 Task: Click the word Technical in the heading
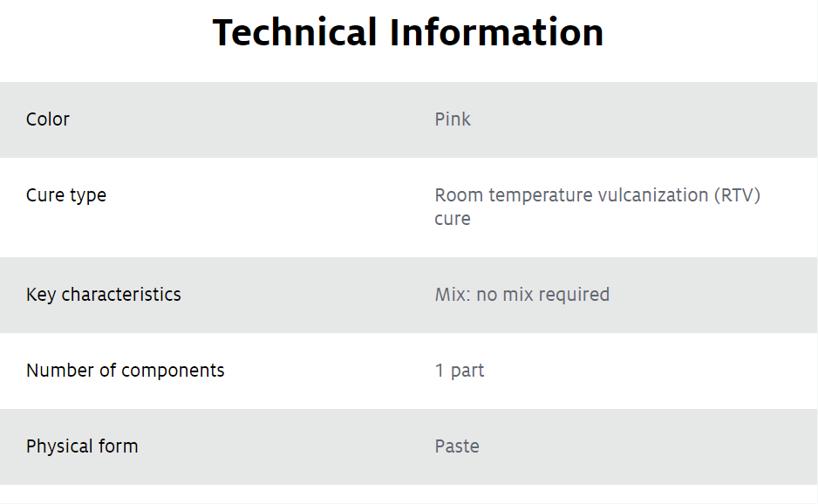coord(295,33)
